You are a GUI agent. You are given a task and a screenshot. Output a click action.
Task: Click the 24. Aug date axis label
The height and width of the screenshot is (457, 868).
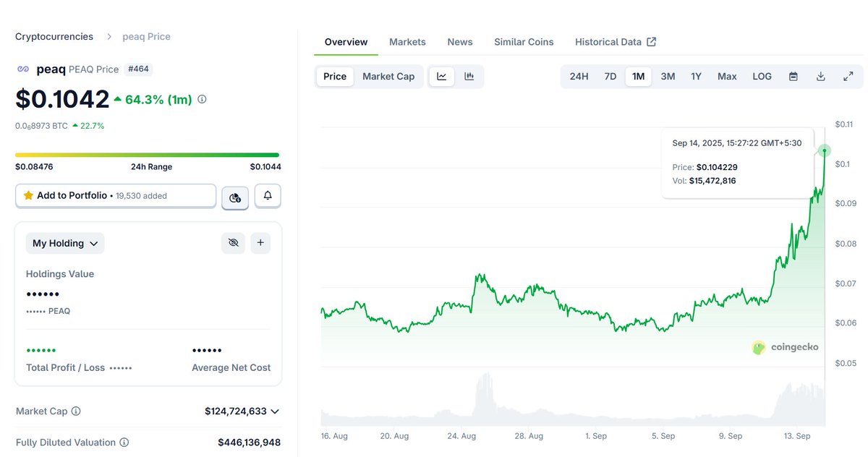461,436
